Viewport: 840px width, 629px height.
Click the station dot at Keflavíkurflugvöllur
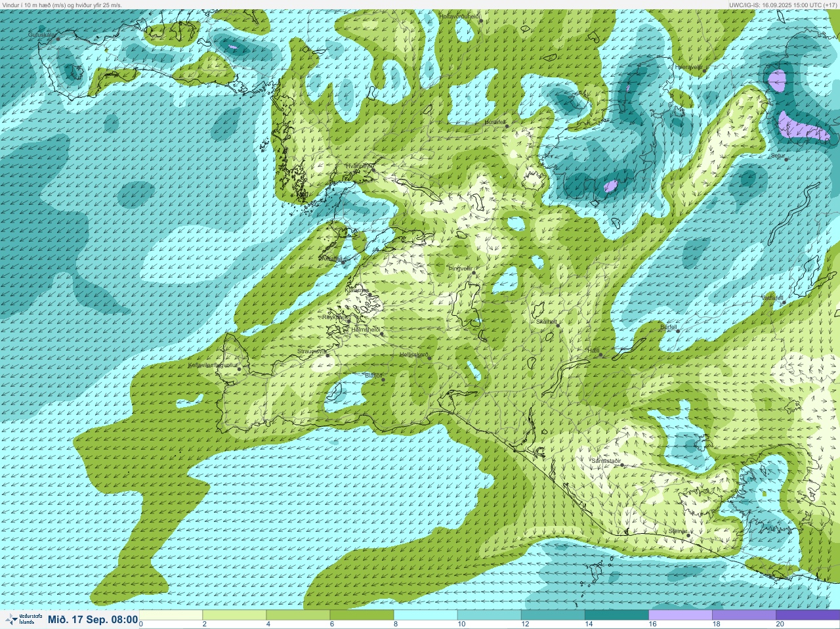[x=240, y=369]
